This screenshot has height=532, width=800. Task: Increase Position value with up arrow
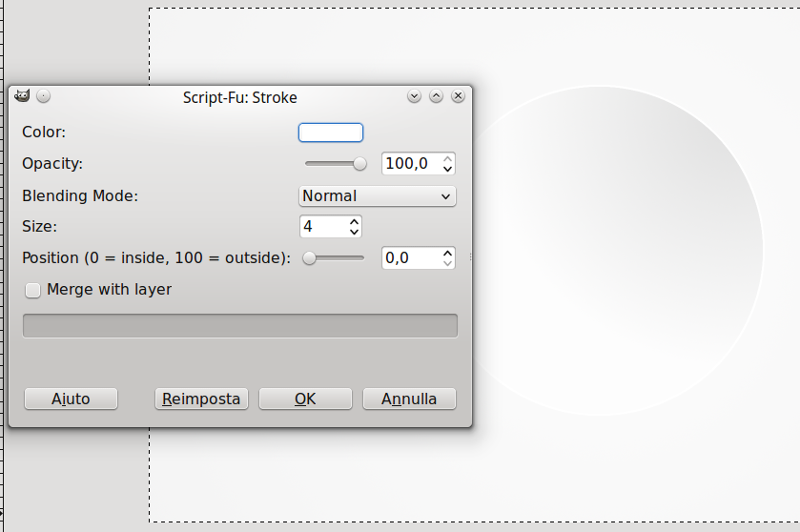tap(447, 253)
